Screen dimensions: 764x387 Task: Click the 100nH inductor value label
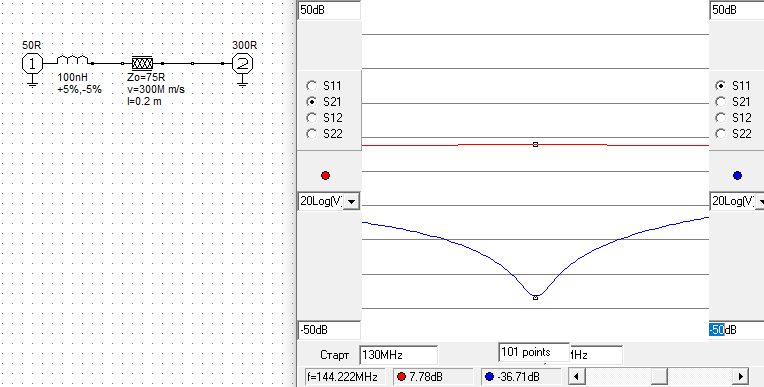(x=73, y=77)
